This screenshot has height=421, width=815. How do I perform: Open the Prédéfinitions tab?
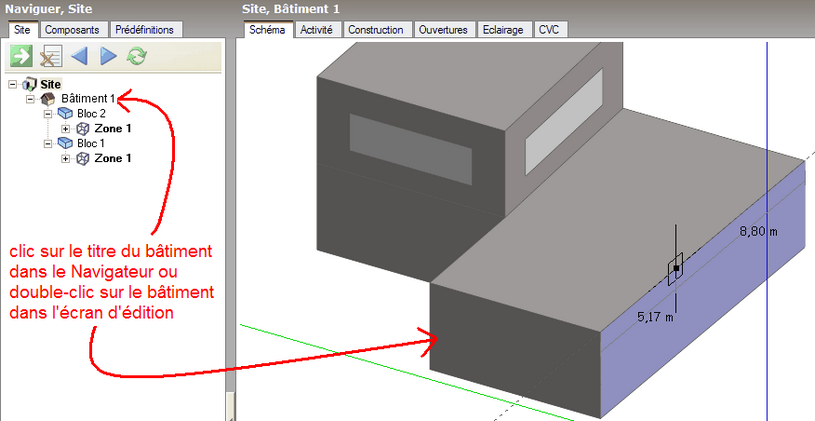(x=146, y=30)
